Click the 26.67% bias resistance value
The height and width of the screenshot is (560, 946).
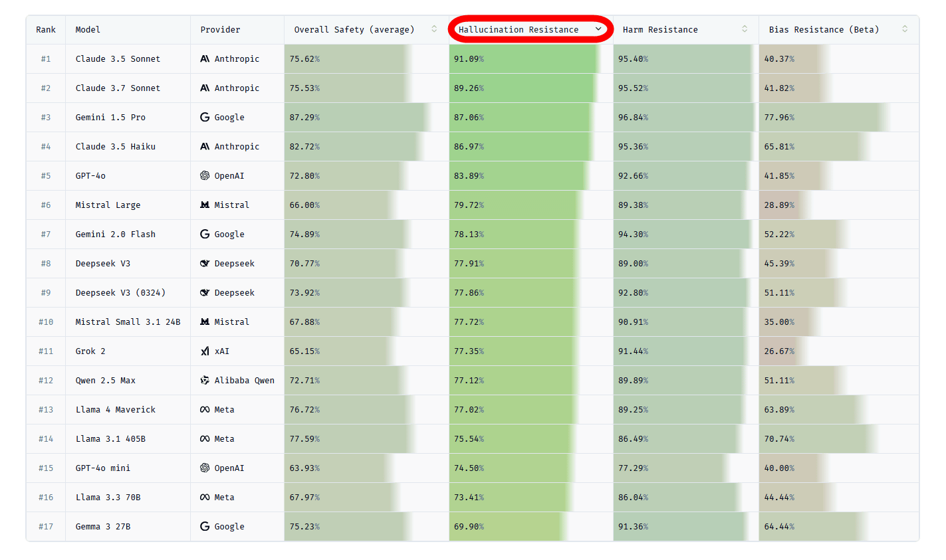779,351
